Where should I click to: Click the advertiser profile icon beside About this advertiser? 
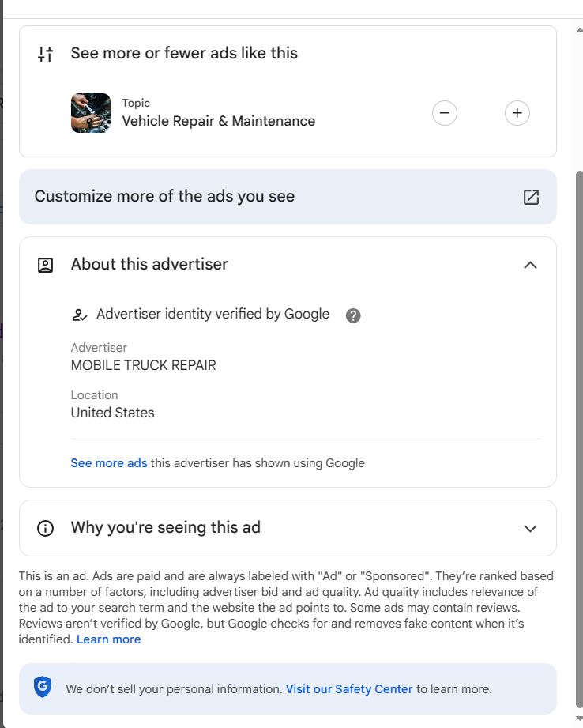(x=46, y=265)
